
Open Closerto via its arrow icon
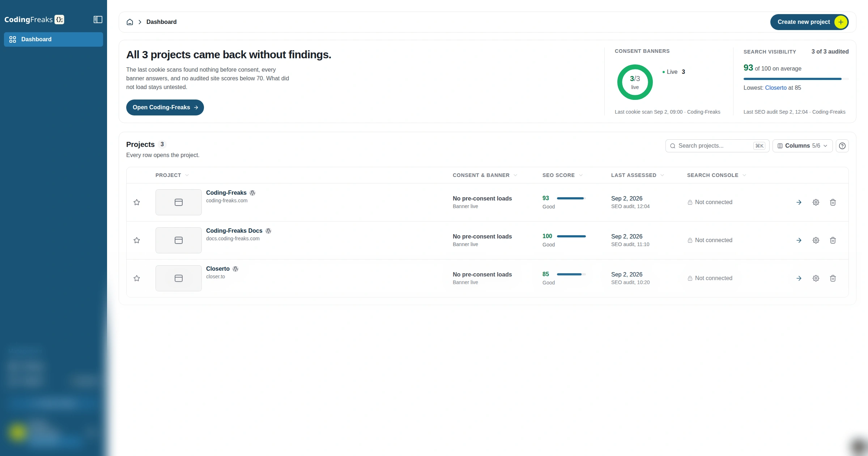799,278
